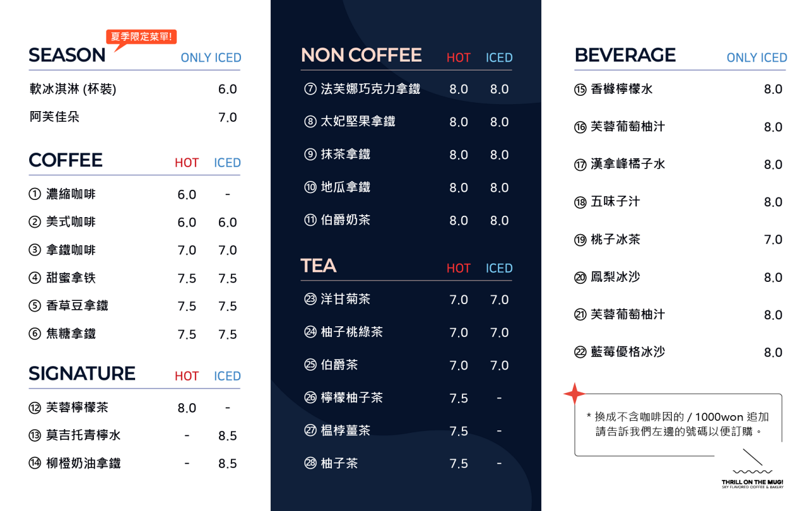Image resolution: width=812 pixels, height=511 pixels.
Task: Click the hot 7.5 price of 柚子茶
Action: [x=458, y=464]
